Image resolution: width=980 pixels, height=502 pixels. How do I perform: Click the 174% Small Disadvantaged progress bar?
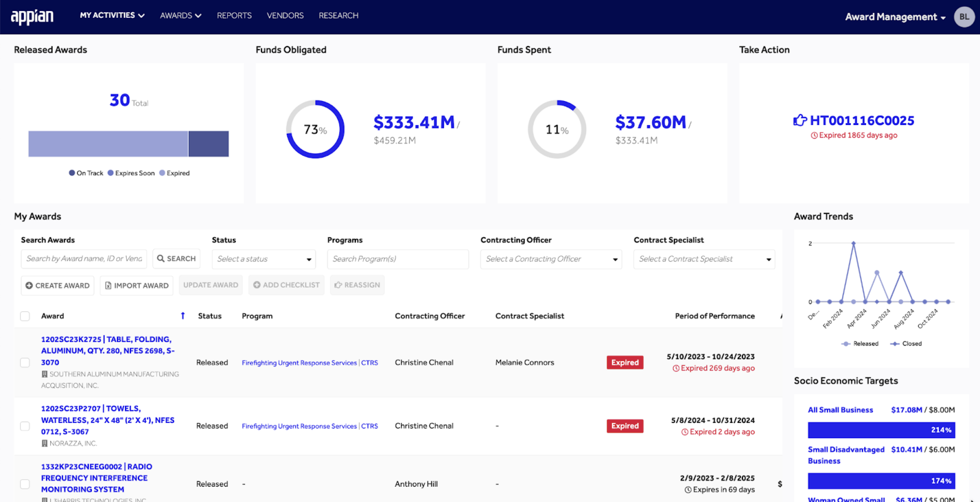[x=881, y=481]
